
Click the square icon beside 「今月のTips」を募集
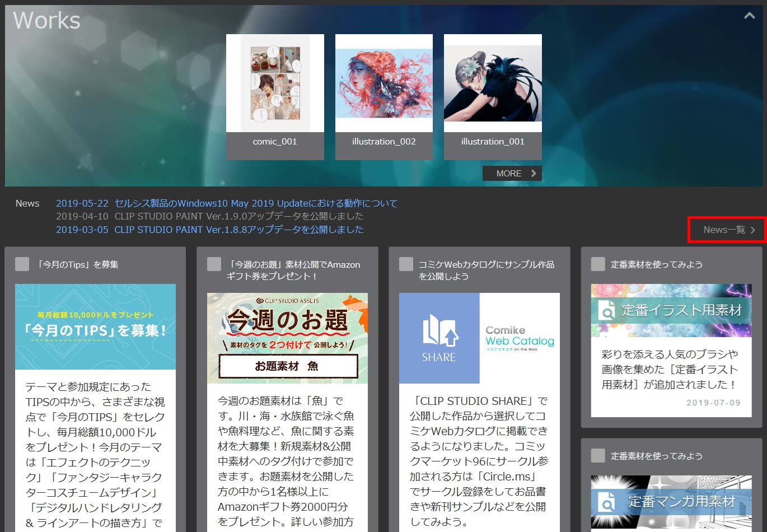[22, 264]
